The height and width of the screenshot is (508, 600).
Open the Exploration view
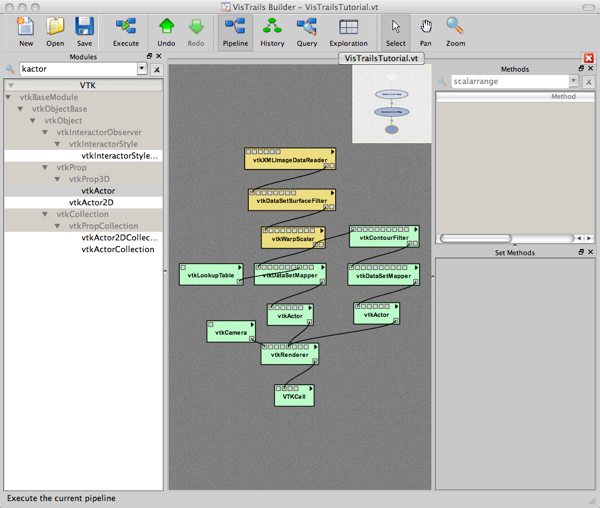[x=349, y=32]
